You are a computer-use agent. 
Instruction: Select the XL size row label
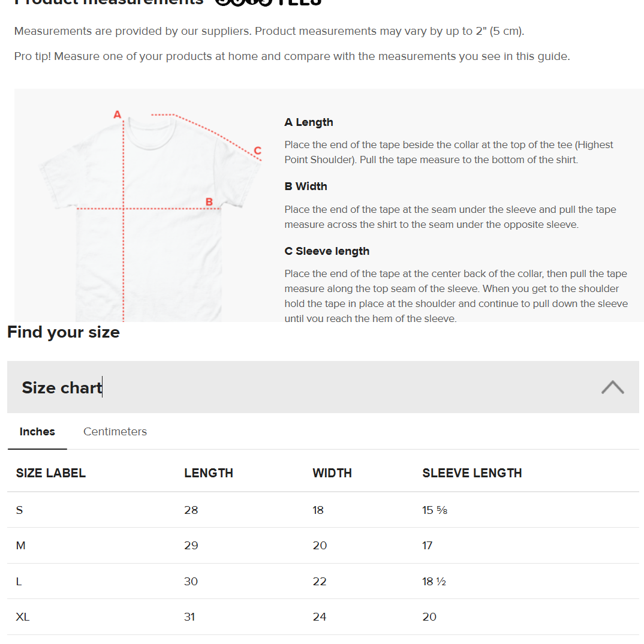[23, 617]
